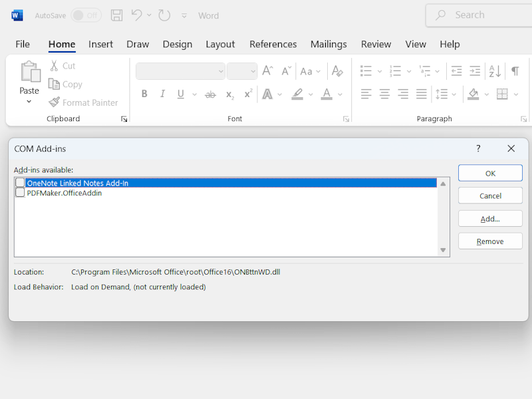Screen dimensions: 532x399
Task: Apply subscript formatting
Action: pos(229,95)
